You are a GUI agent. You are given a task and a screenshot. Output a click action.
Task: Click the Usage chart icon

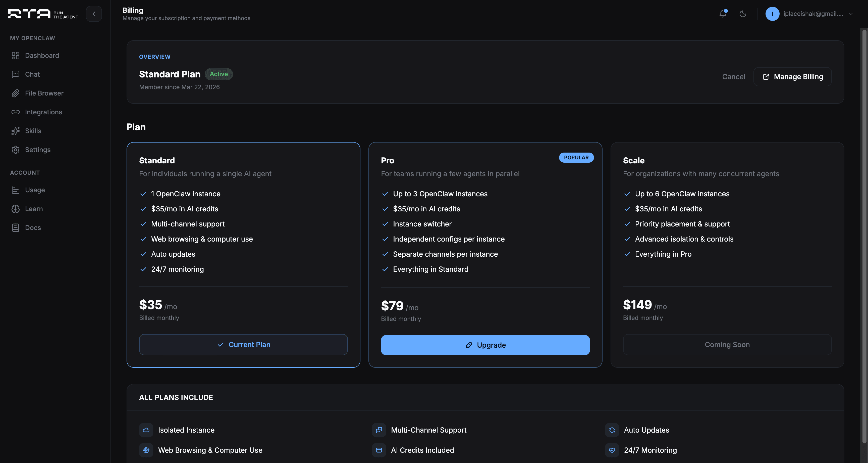click(x=16, y=190)
